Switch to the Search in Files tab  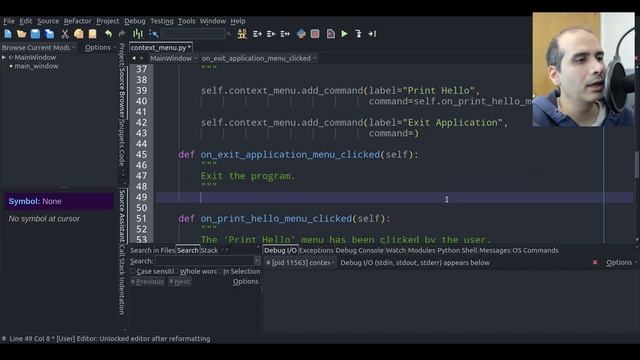point(152,250)
